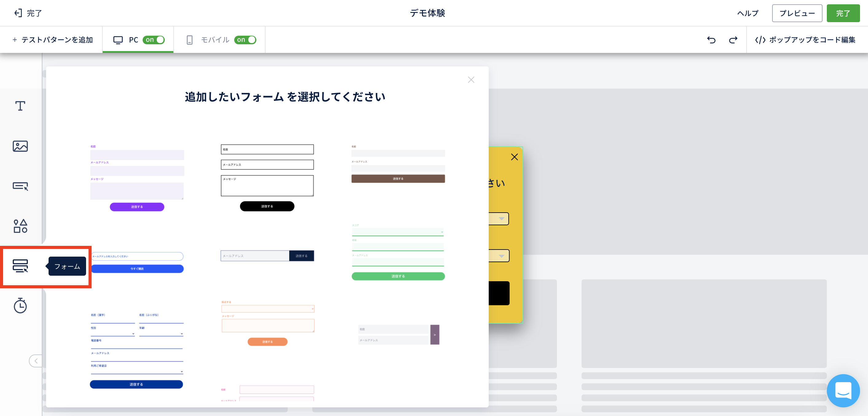The height and width of the screenshot is (416, 868).
Task: Choose the mauve arrow button form template
Action: (x=399, y=335)
